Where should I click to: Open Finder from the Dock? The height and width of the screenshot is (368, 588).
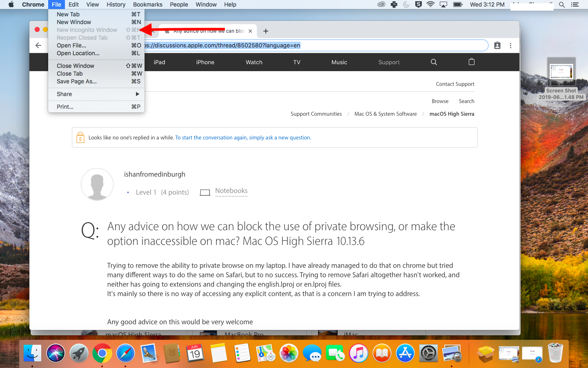click(x=32, y=353)
